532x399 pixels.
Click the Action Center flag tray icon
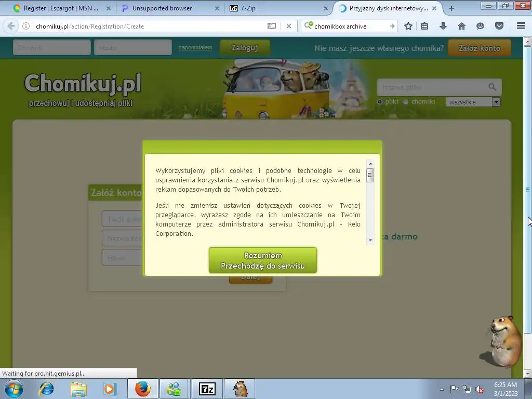[454, 389]
